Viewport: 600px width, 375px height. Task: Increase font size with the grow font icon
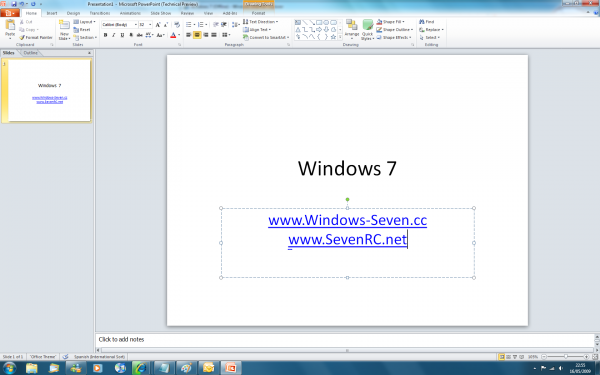click(158, 24)
